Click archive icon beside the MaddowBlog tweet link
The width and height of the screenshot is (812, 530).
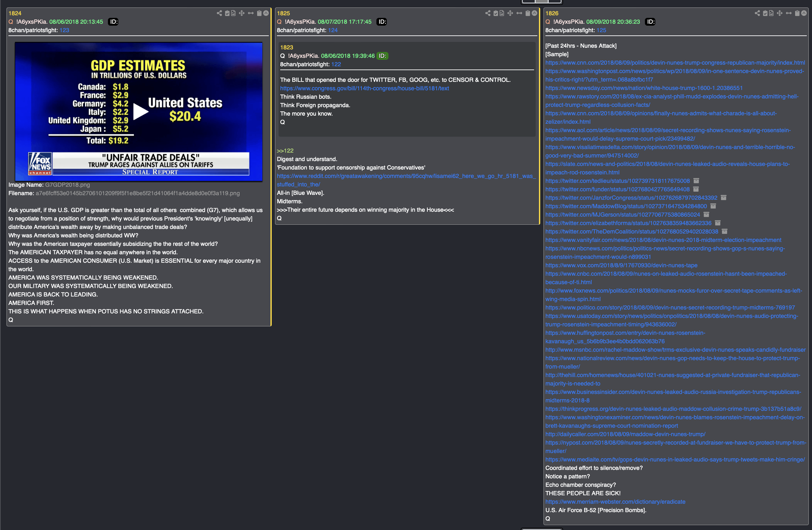(713, 206)
